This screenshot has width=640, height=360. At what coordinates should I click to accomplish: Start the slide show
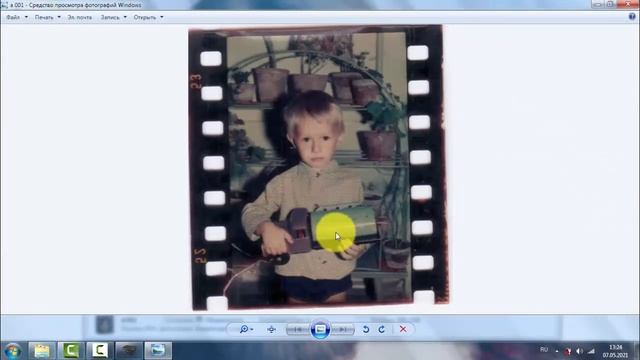320,329
